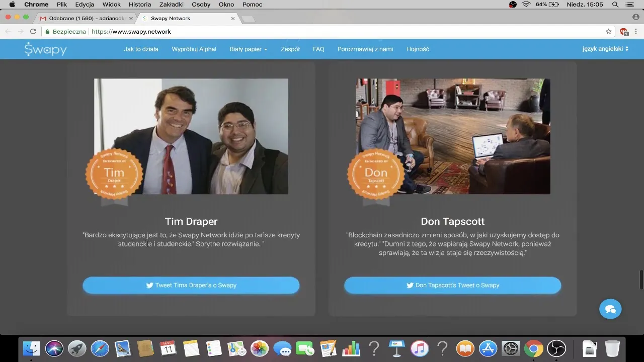Screen dimensions: 644x362
Task: Bookmark page with the star icon
Action: tap(608, 31)
